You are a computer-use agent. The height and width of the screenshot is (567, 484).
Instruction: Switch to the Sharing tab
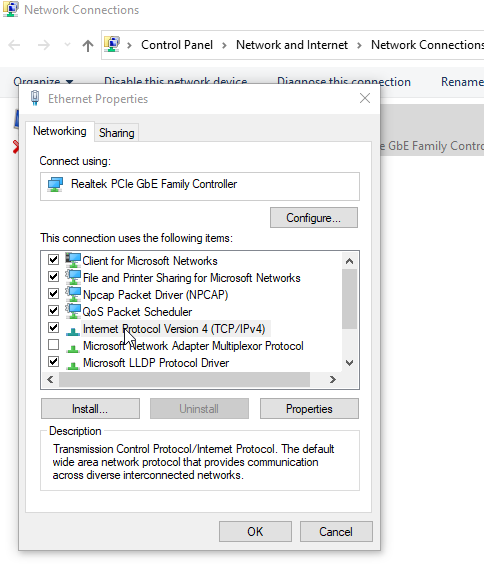point(116,133)
